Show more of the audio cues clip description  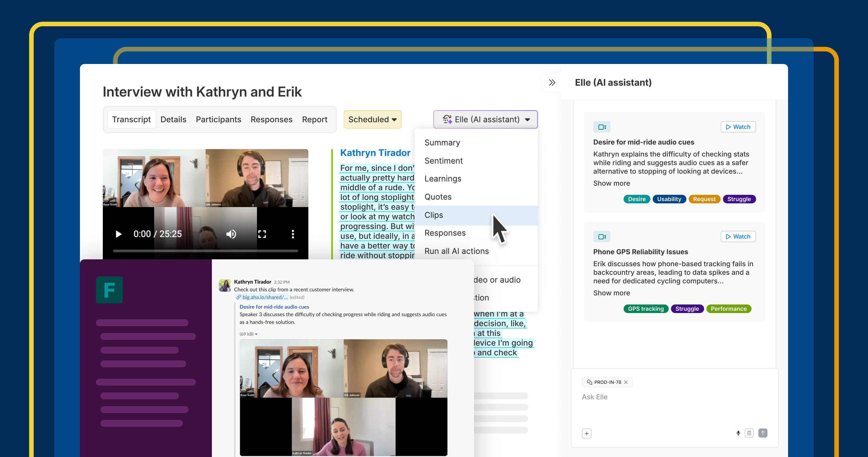pyautogui.click(x=611, y=183)
